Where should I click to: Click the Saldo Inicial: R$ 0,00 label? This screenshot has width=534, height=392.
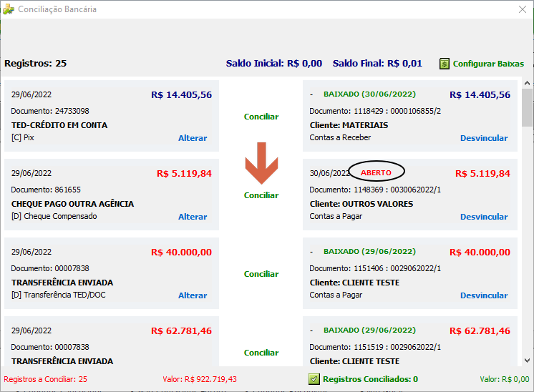coord(274,64)
